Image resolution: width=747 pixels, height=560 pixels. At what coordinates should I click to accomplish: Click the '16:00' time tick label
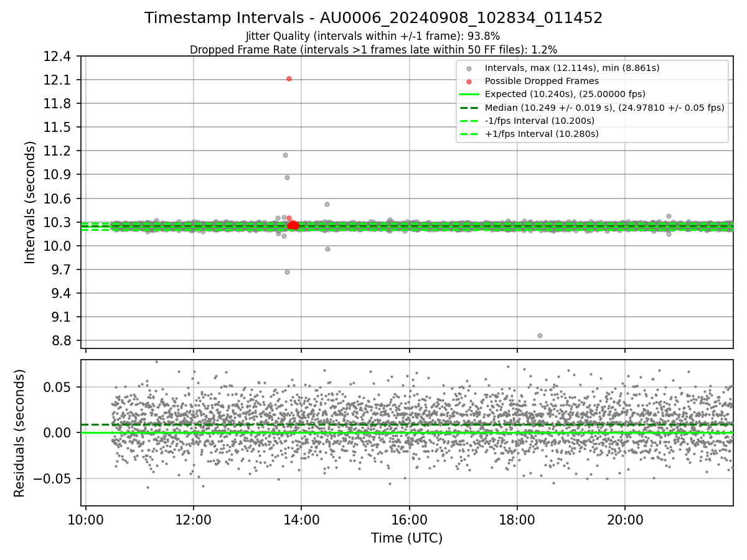(x=409, y=520)
